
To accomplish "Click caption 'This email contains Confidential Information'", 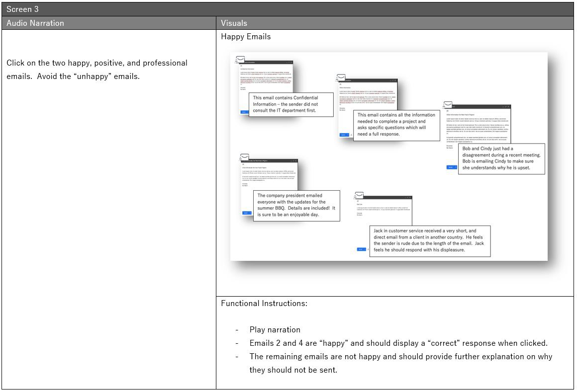I will click(x=291, y=104).
